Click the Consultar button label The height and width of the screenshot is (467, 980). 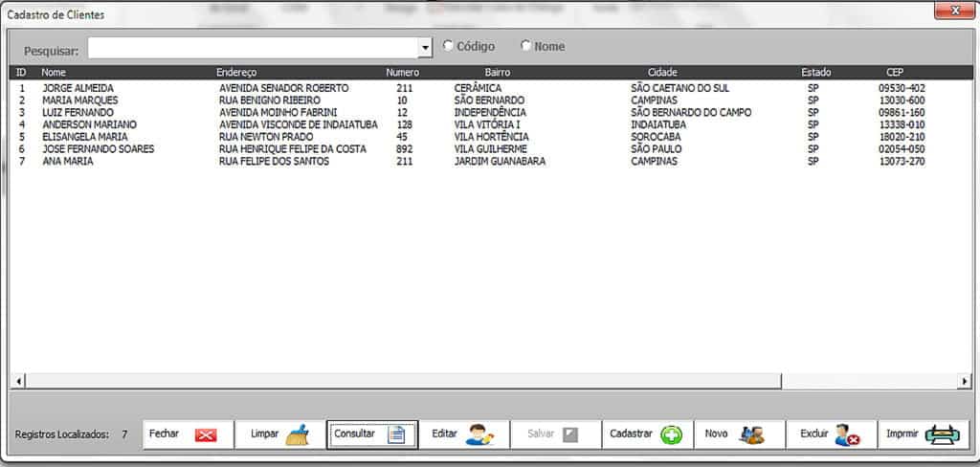pos(354,434)
